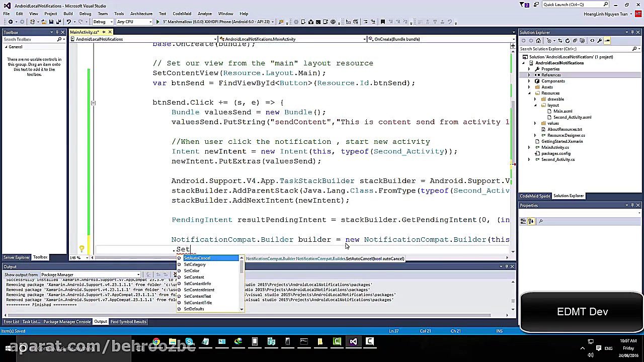The height and width of the screenshot is (362, 644).
Task: Switch to the Package Manager Console tab
Action: pyautogui.click(x=67, y=322)
